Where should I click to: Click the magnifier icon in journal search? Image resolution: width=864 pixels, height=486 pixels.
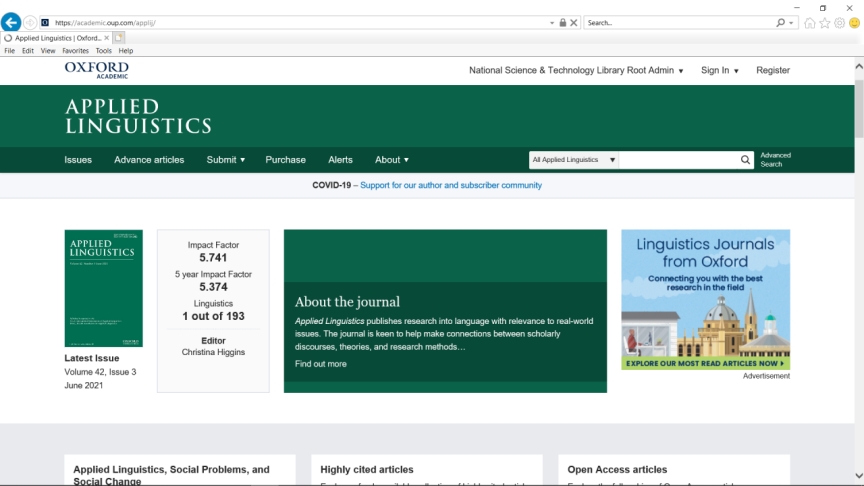[745, 160]
